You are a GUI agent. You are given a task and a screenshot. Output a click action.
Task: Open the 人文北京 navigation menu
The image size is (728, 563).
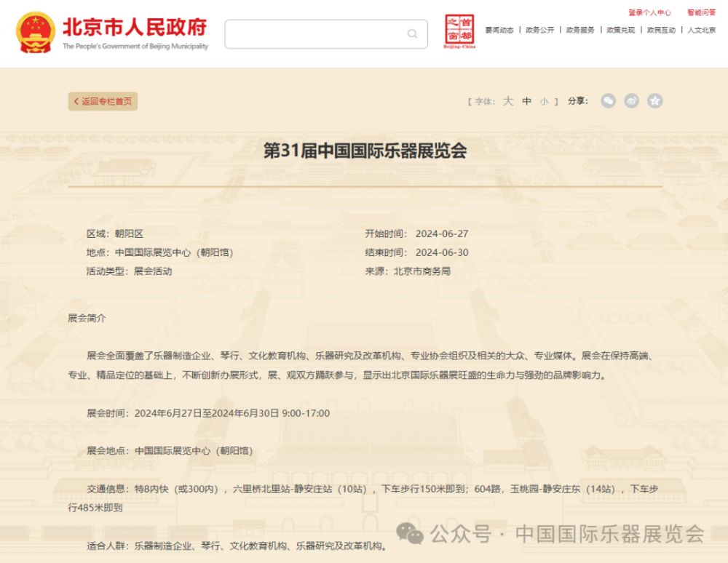pyautogui.click(x=701, y=30)
